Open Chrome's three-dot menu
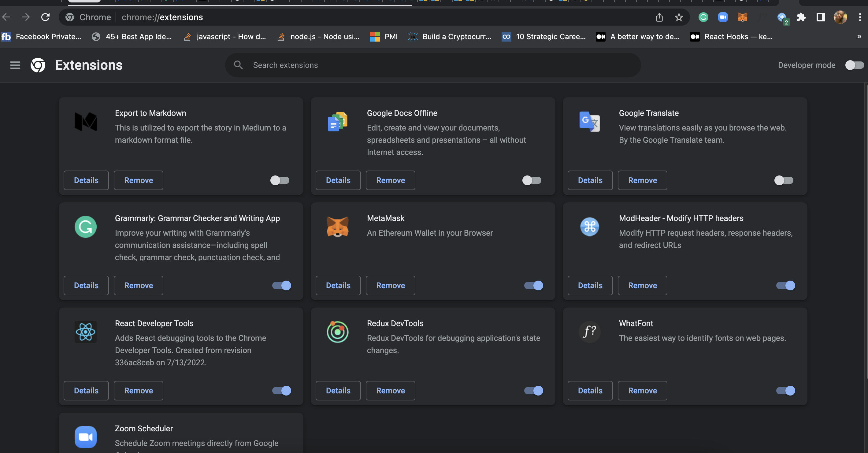The height and width of the screenshot is (453, 868). tap(859, 17)
